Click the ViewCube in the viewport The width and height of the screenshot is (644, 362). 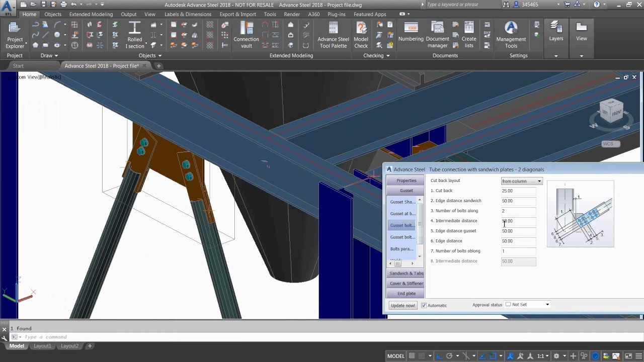point(612,112)
